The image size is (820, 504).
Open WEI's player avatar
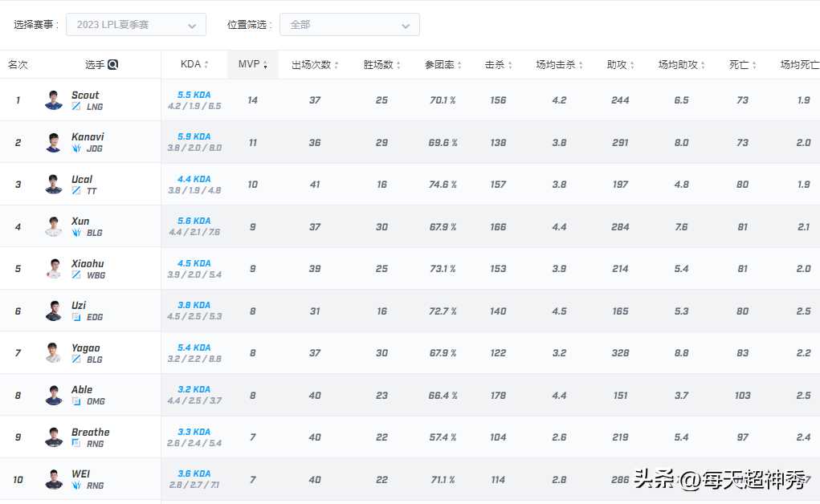pyautogui.click(x=53, y=479)
